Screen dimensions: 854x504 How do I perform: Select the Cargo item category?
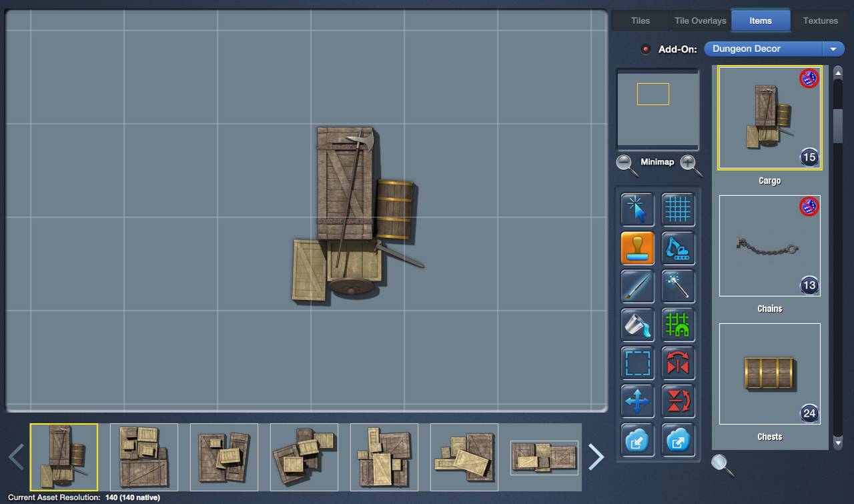point(770,118)
